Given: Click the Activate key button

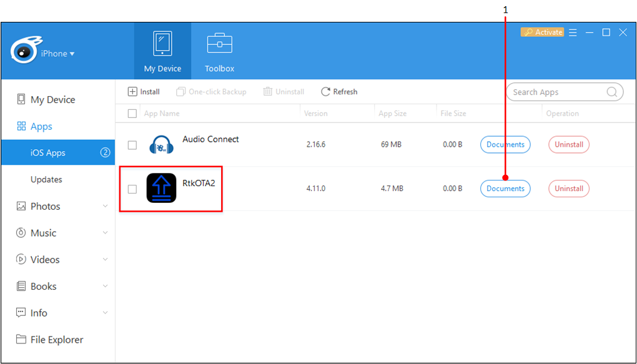Looking at the screenshot, I should coord(542,32).
